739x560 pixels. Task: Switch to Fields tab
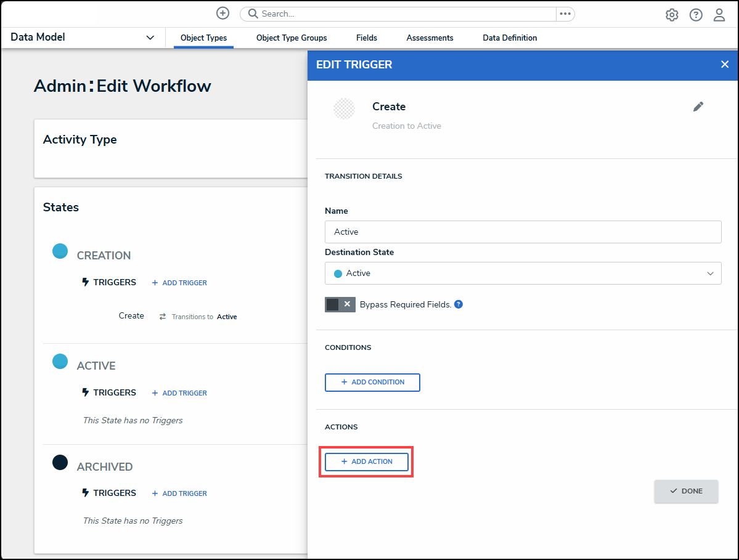click(367, 38)
